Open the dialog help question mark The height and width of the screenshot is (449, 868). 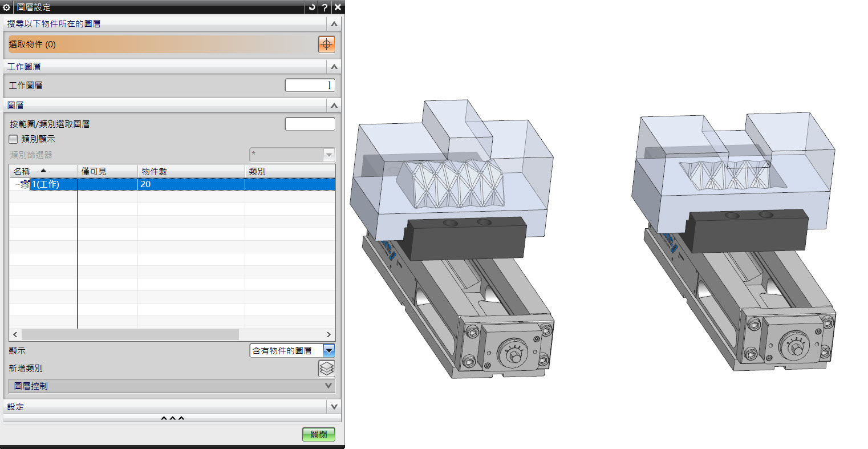tap(325, 7)
